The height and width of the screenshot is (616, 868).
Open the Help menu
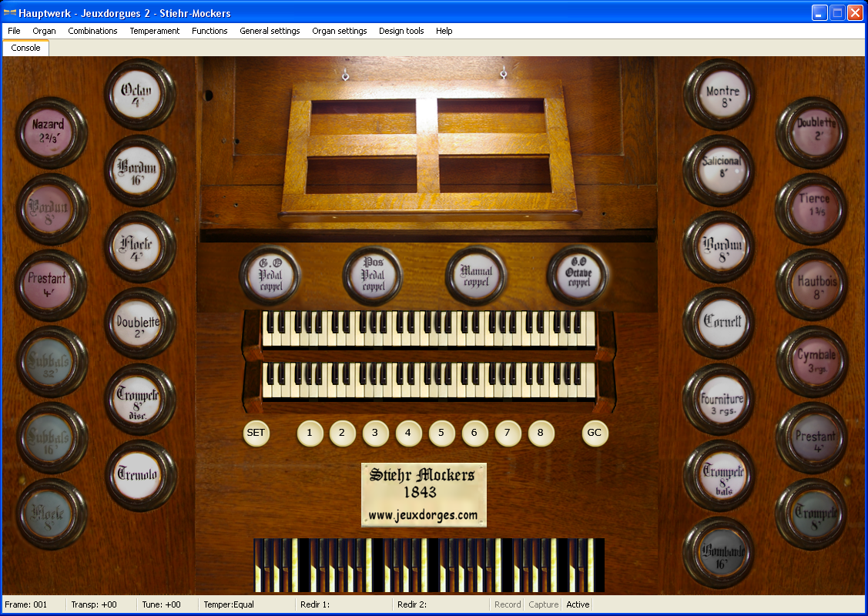pyautogui.click(x=444, y=31)
